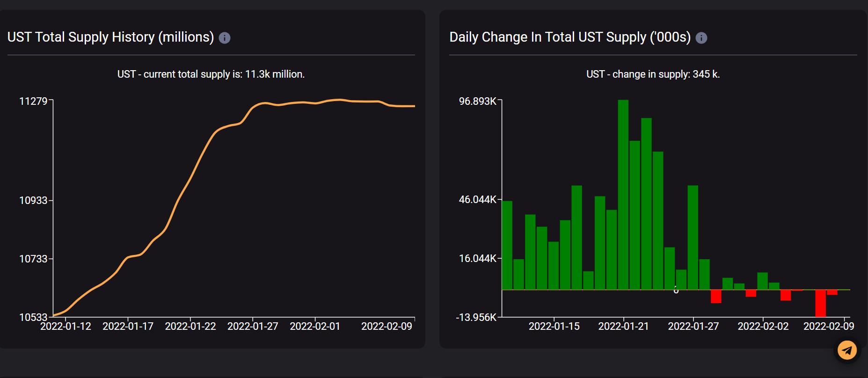This screenshot has width=868, height=378.
Task: Click the 2022-01-27 label on the supply history chart
Action: point(253,326)
